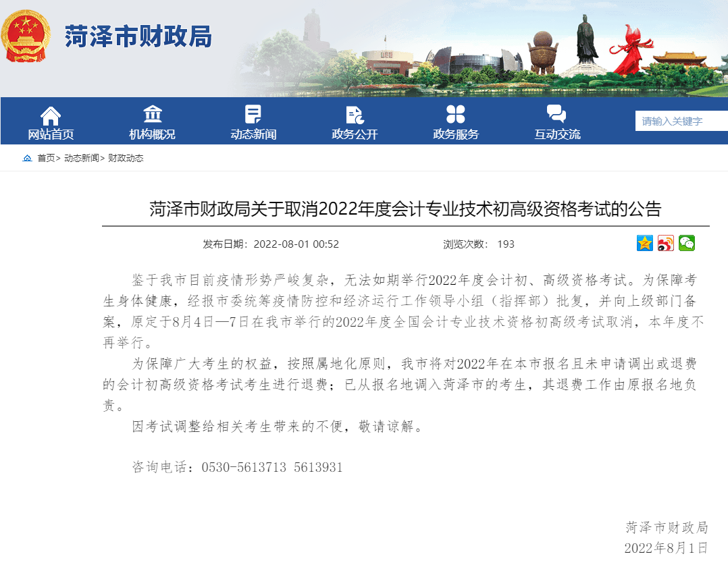The image size is (728, 571).
Task: Share the announcement to QQ Zone
Action: click(645, 244)
